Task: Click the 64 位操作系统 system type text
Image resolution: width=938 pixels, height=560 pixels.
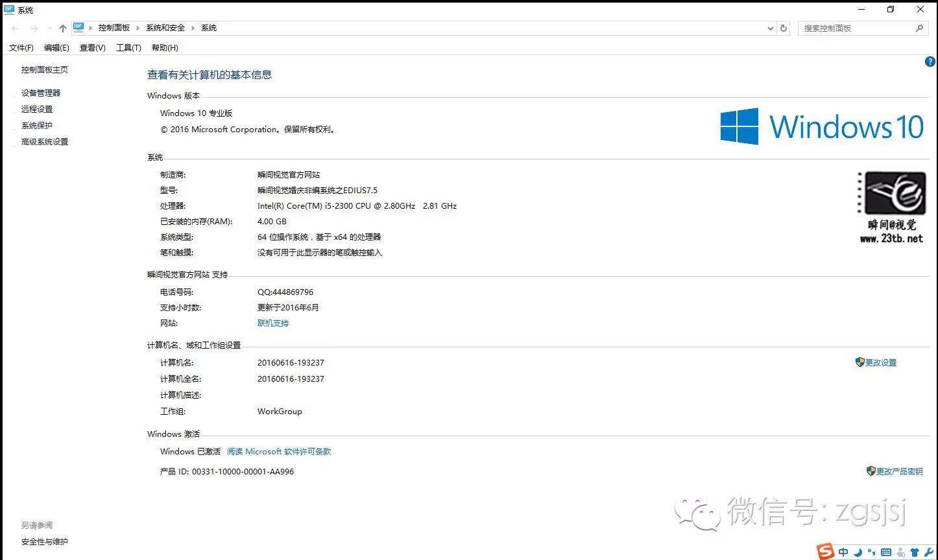Action: coord(319,237)
